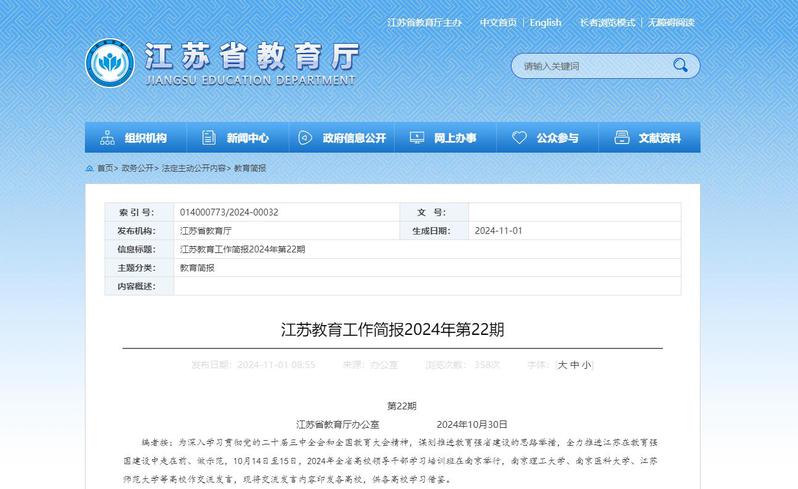798x489 pixels.
Task: Click the search magnifier icon
Action: pyautogui.click(x=680, y=66)
